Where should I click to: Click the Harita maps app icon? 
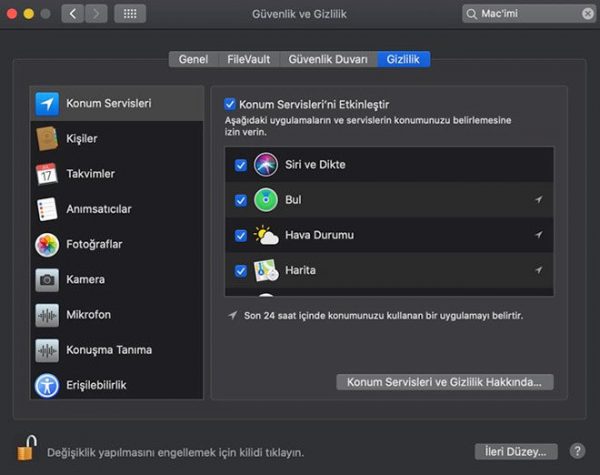(x=266, y=270)
